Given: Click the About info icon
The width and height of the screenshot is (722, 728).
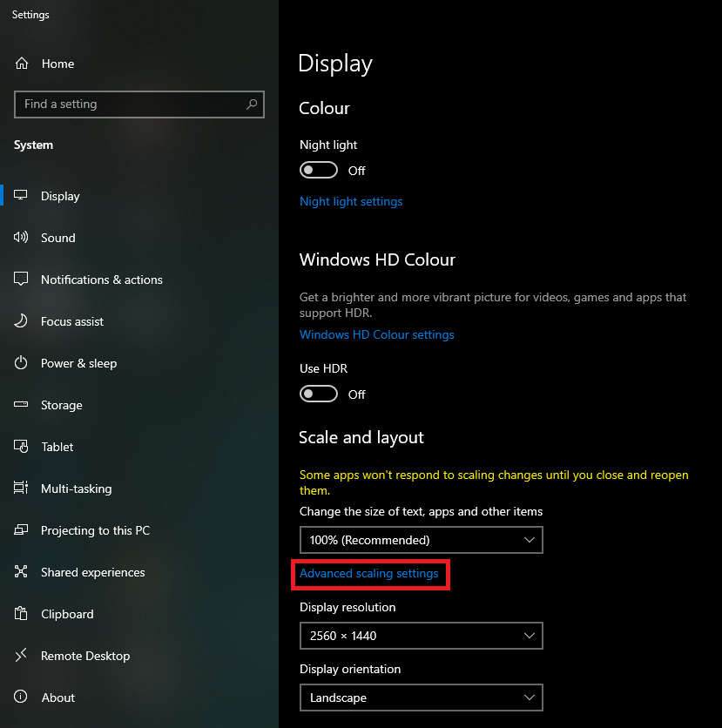Looking at the screenshot, I should pyautogui.click(x=20, y=697).
